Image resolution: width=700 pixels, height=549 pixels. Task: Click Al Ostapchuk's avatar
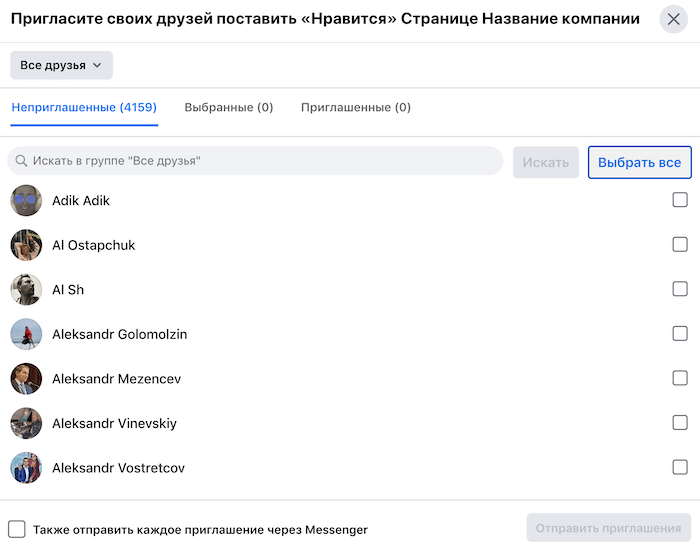pos(26,245)
